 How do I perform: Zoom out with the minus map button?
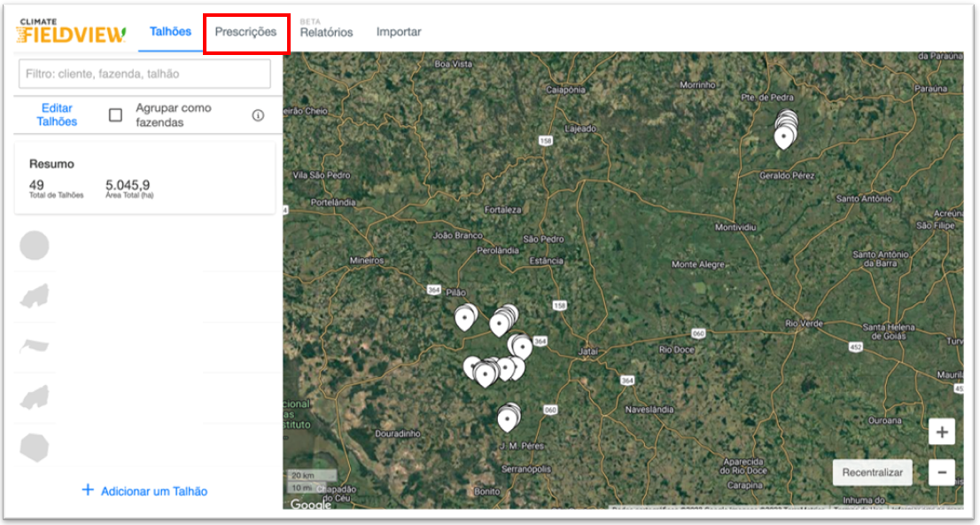click(x=941, y=472)
